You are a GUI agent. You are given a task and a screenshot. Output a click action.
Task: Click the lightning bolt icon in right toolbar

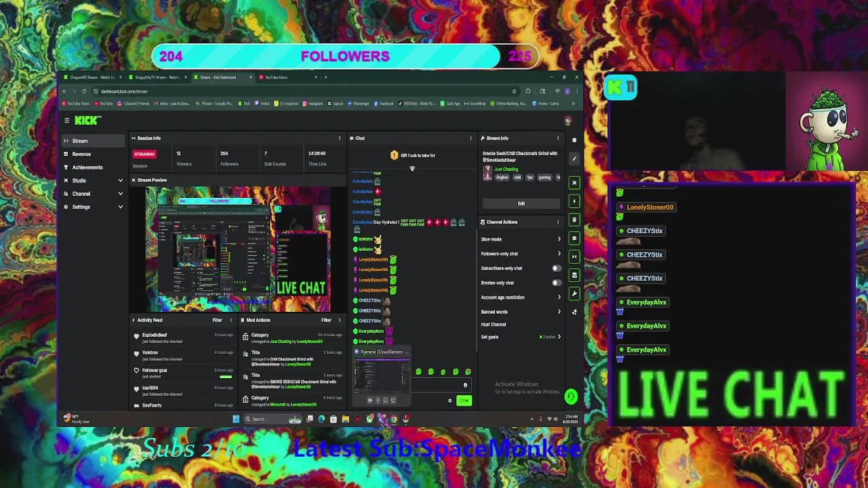[x=574, y=201]
